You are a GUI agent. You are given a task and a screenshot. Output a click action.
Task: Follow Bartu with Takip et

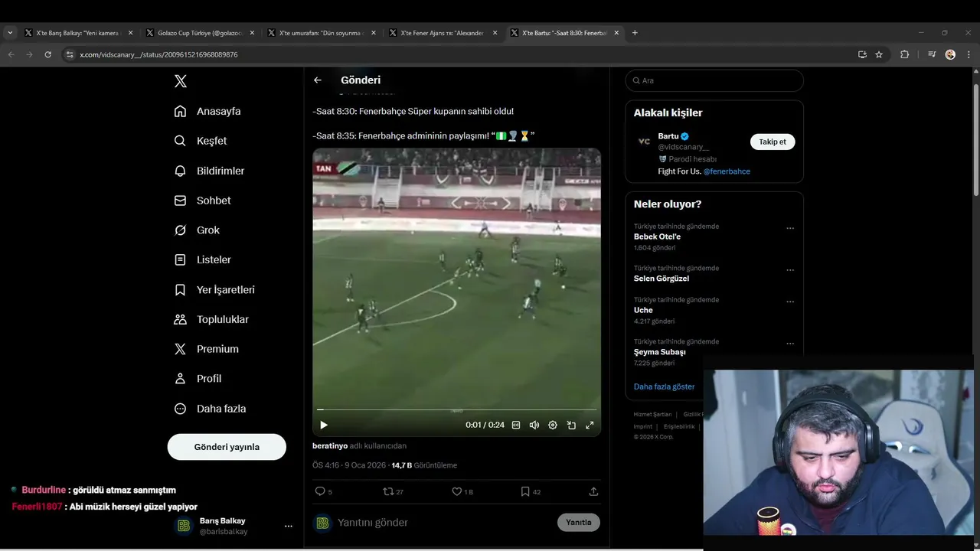[773, 142]
